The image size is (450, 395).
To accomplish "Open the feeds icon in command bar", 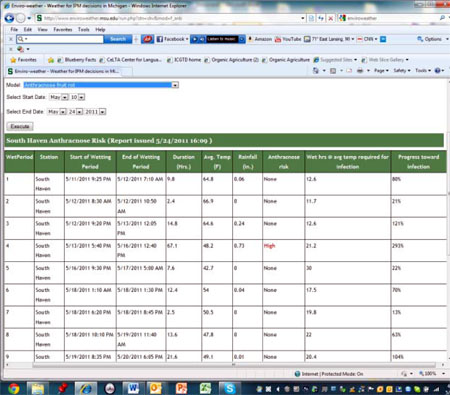I will click(x=333, y=70).
